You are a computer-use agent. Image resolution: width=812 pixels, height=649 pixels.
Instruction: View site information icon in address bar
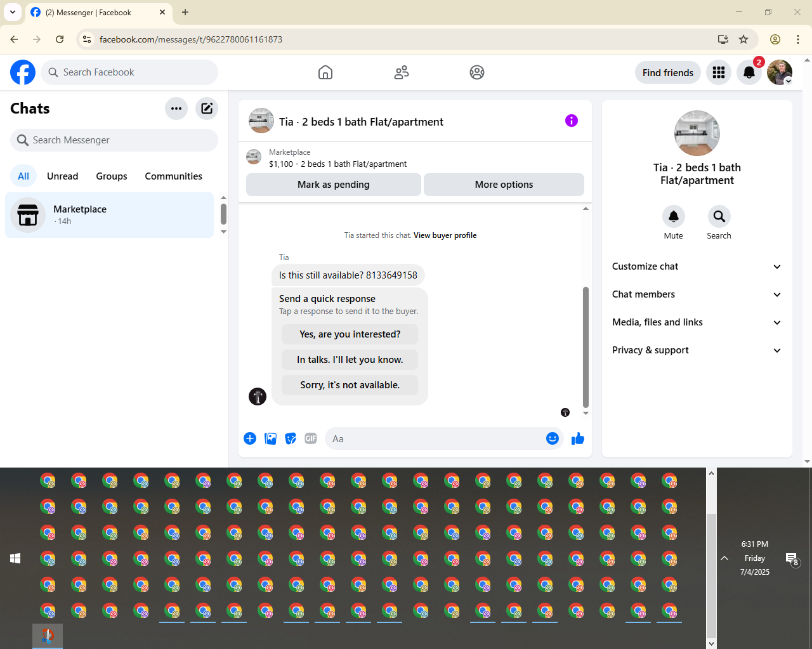87,39
